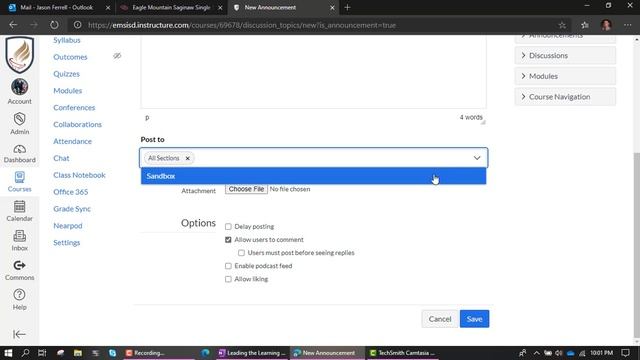
Task: Open the Inbox icon
Action: [20, 236]
